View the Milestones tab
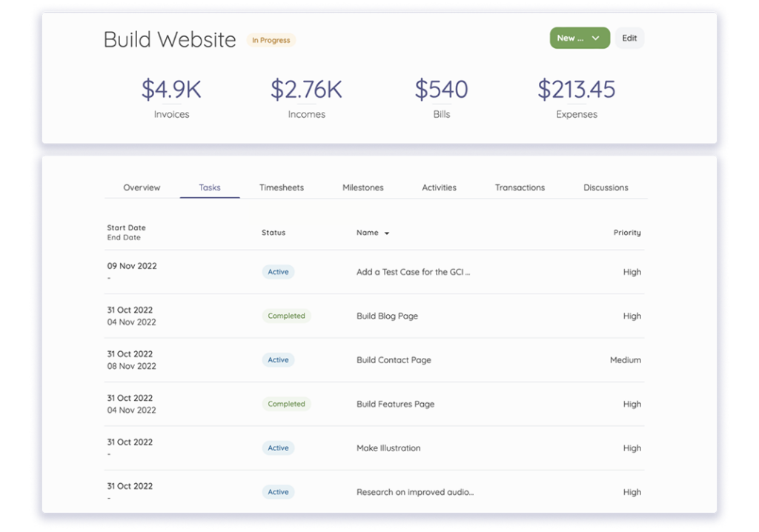 coord(362,187)
